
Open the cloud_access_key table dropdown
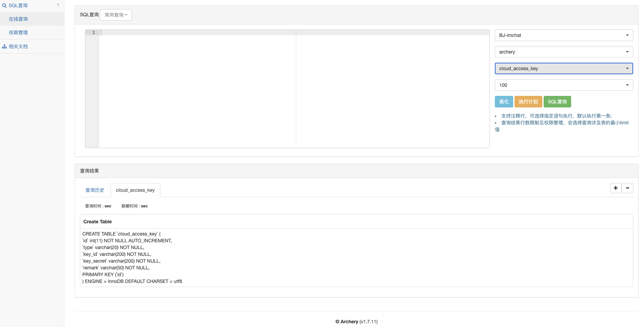pos(563,68)
